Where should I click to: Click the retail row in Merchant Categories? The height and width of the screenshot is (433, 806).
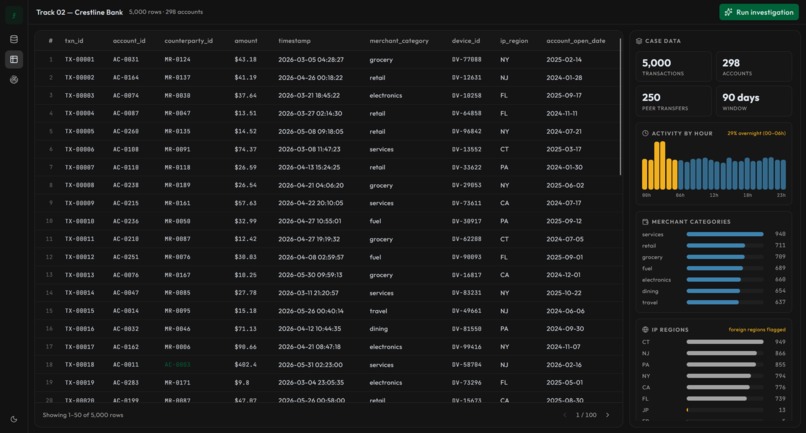pos(713,246)
